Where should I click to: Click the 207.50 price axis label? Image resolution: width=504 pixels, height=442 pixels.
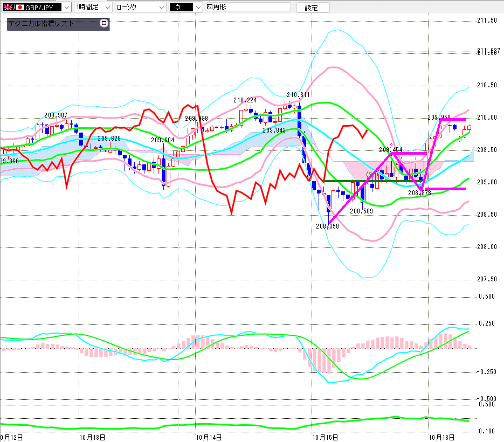(x=487, y=279)
